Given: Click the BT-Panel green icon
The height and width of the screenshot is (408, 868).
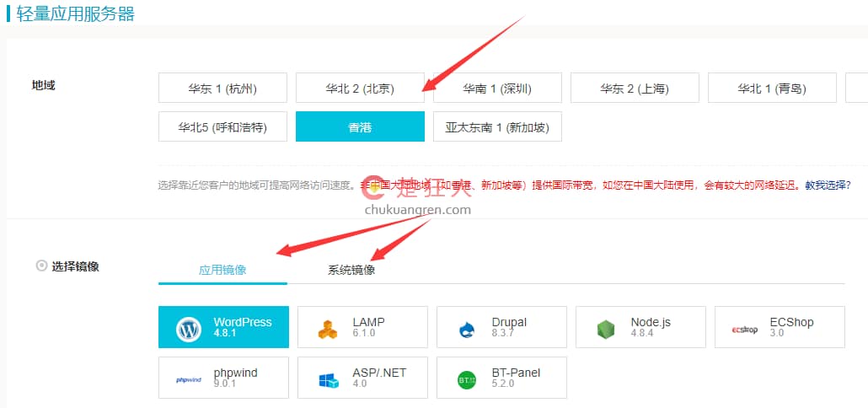Looking at the screenshot, I should [x=467, y=379].
